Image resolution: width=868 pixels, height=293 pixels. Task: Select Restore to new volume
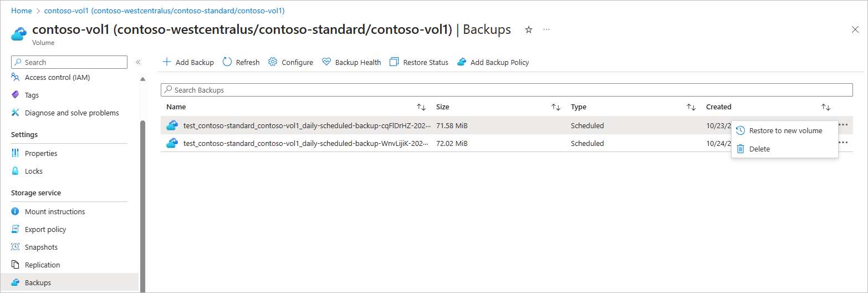pos(785,131)
